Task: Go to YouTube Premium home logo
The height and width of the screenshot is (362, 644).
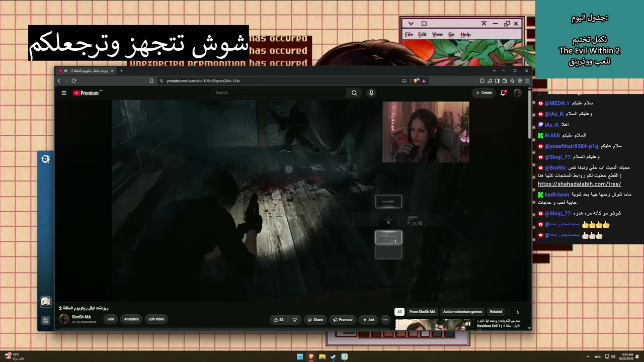Action: 87,93
